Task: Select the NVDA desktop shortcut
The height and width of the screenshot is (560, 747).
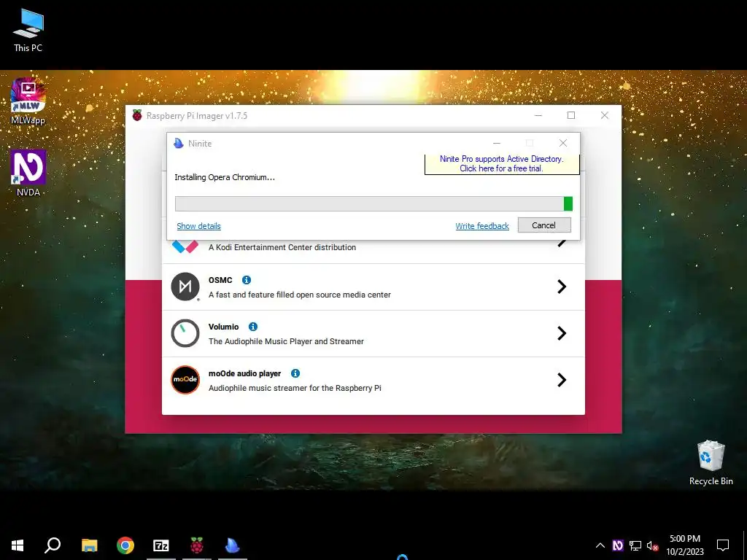Action: pos(28,173)
